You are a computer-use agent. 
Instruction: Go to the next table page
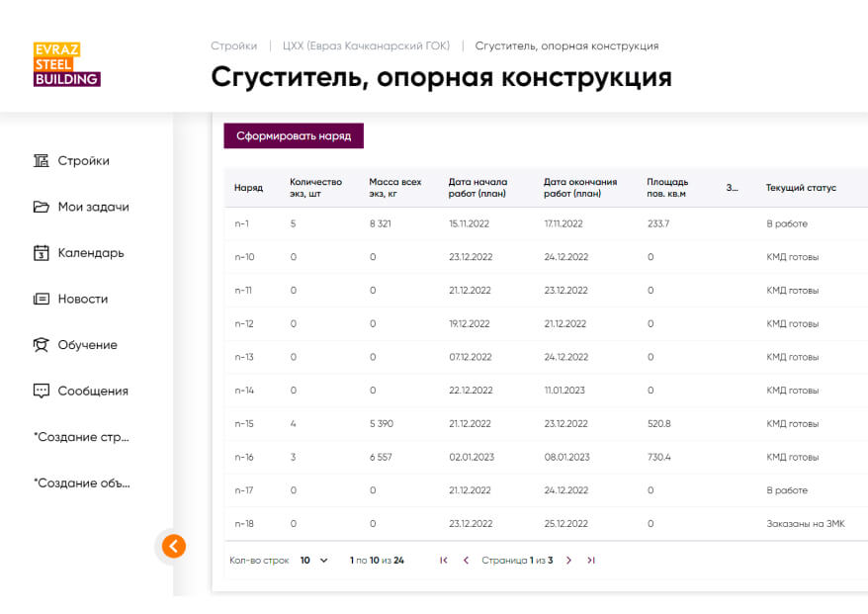pos(568,561)
